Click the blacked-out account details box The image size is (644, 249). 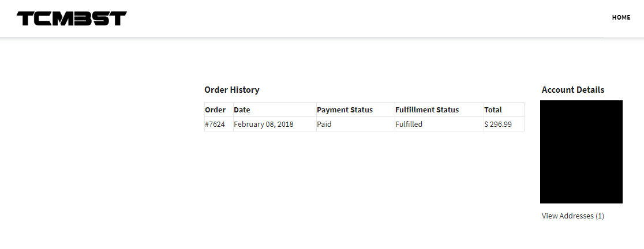(581, 152)
